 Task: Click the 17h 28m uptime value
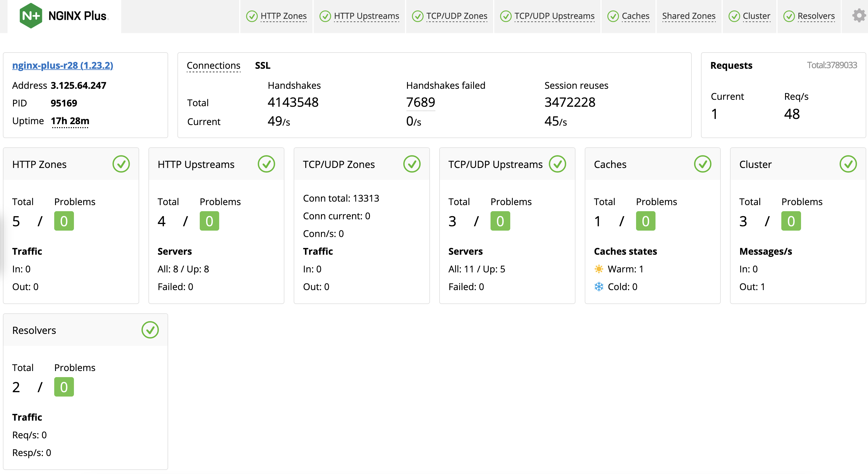[70, 121]
